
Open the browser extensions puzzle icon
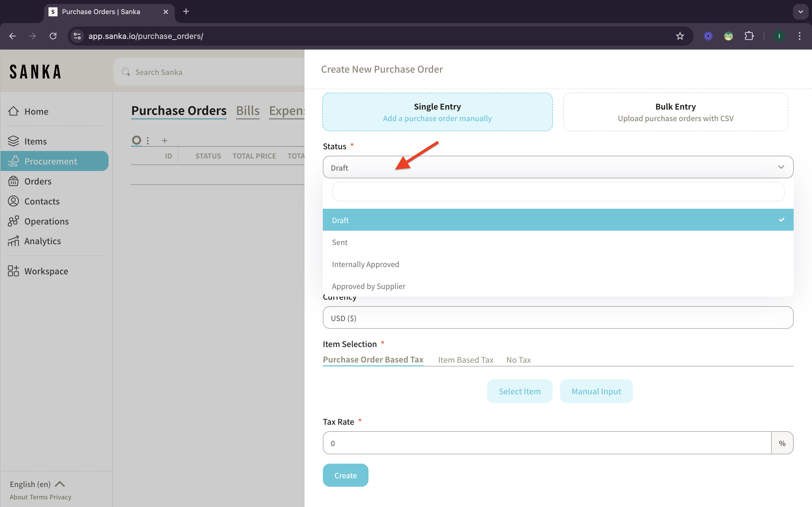coord(749,36)
